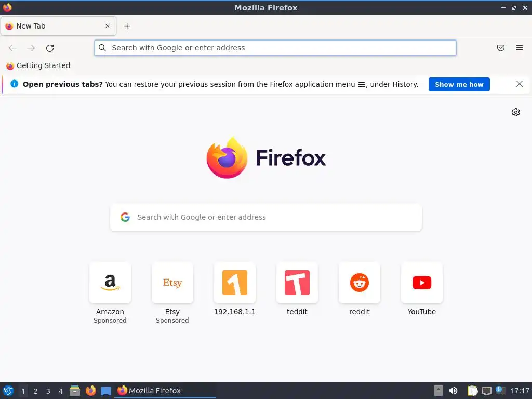Switch to workspace 1
This screenshot has width=532, height=399.
[23, 391]
